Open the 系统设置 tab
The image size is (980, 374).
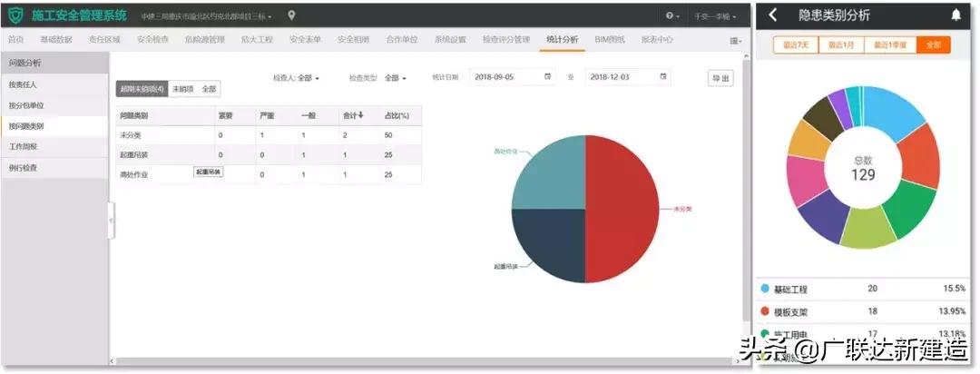(x=450, y=39)
